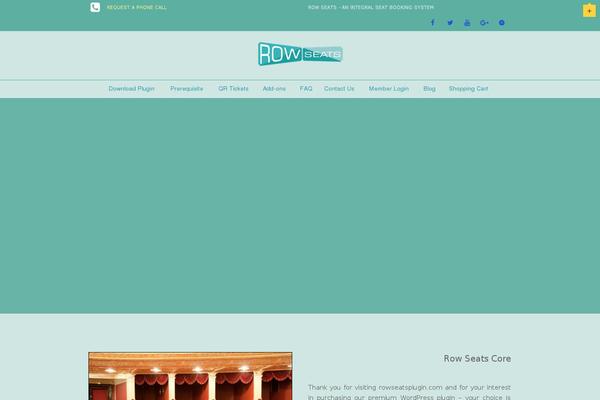The image size is (600, 400).
Task: Open the Add-ons menu item
Action: (274, 88)
